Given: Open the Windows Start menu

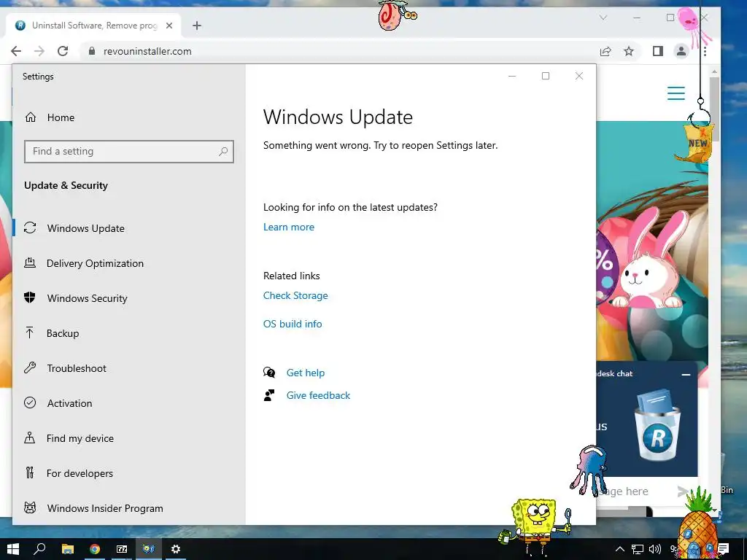Looking at the screenshot, I should tap(12, 549).
